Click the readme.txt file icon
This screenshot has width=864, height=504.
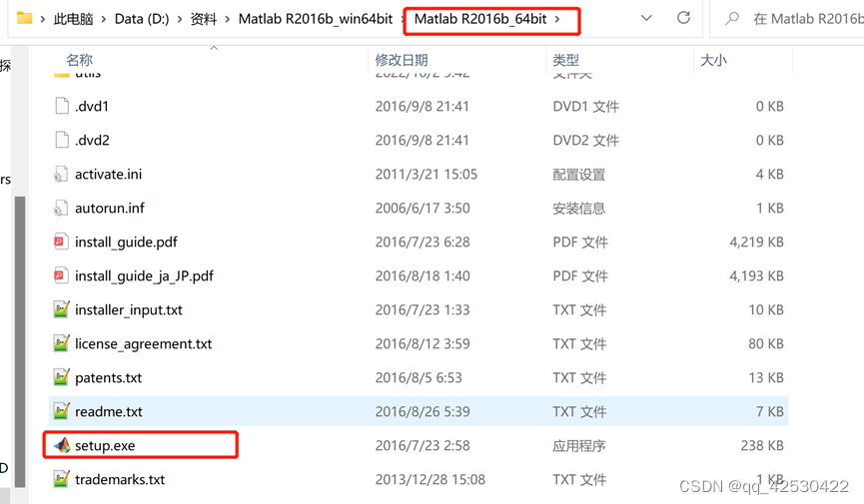[61, 411]
